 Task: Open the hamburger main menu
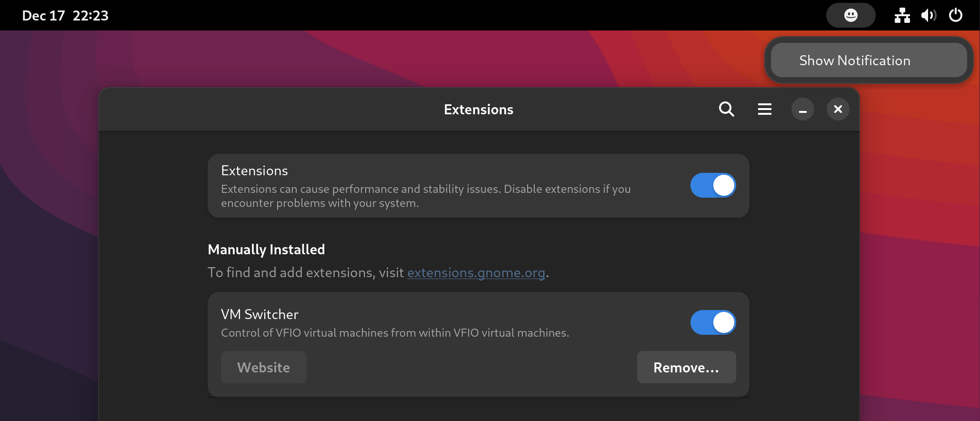764,110
